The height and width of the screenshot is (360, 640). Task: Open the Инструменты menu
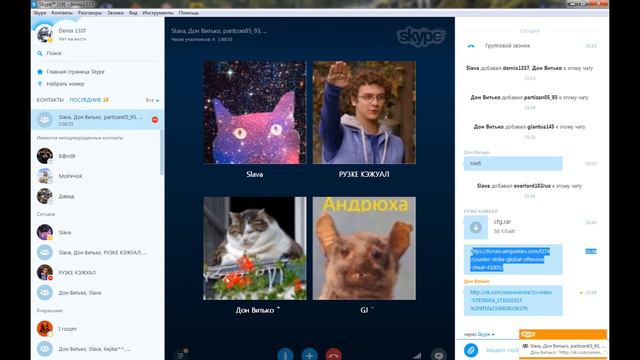point(158,13)
